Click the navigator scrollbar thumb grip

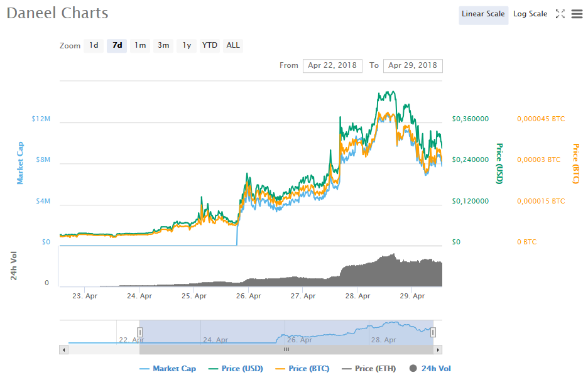pos(286,350)
